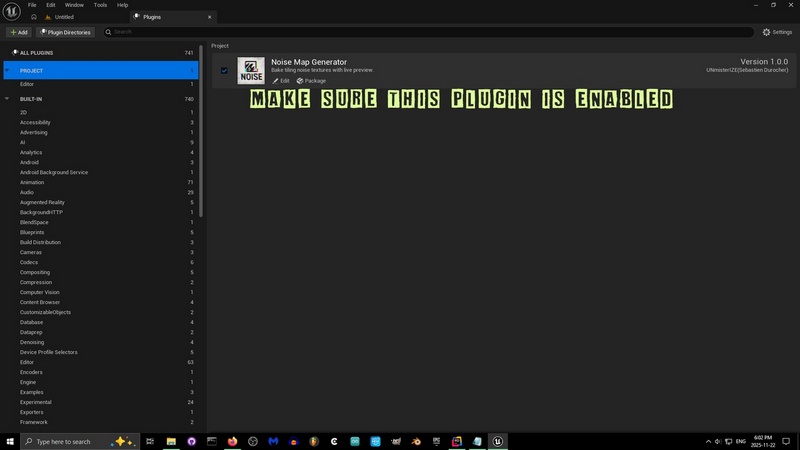
Task: Click the Edit pencil icon for Noise Map Generator
Action: pos(275,81)
